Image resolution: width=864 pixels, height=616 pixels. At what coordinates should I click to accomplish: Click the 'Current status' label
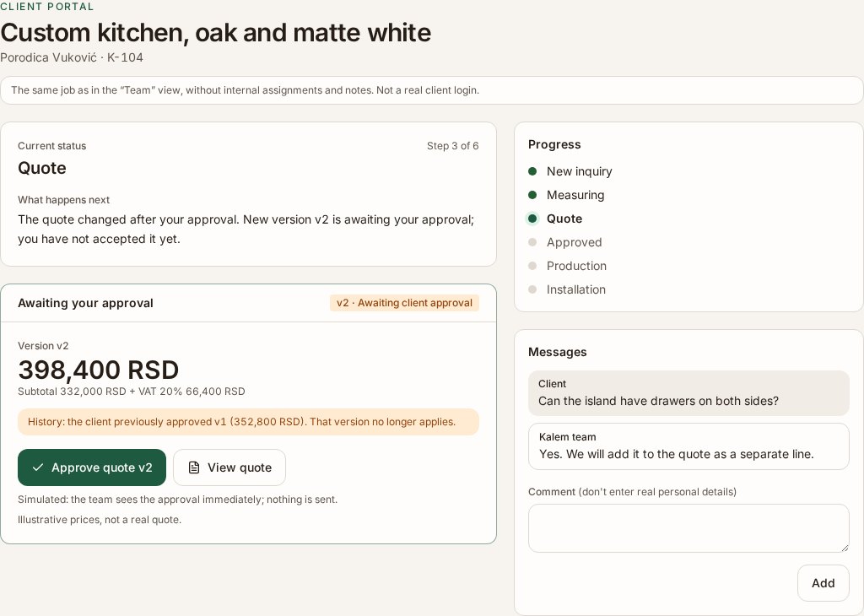pos(51,146)
